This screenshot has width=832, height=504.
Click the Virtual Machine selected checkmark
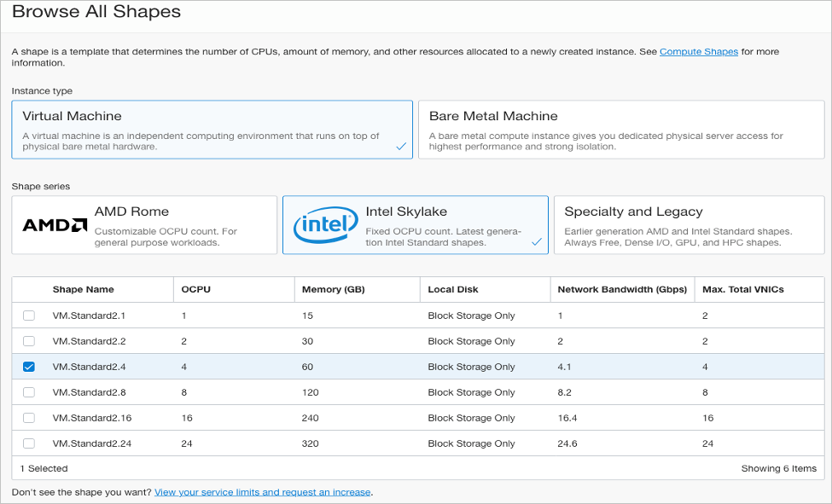pyautogui.click(x=401, y=147)
